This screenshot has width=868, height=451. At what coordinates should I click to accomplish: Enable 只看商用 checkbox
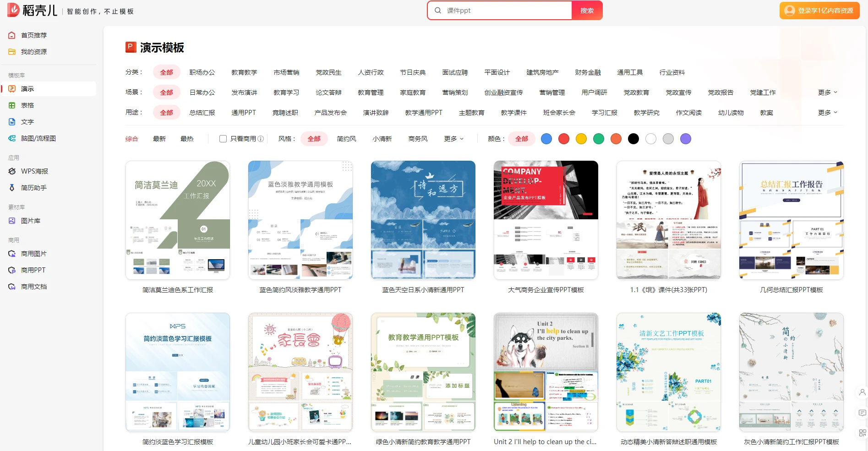[x=223, y=139]
